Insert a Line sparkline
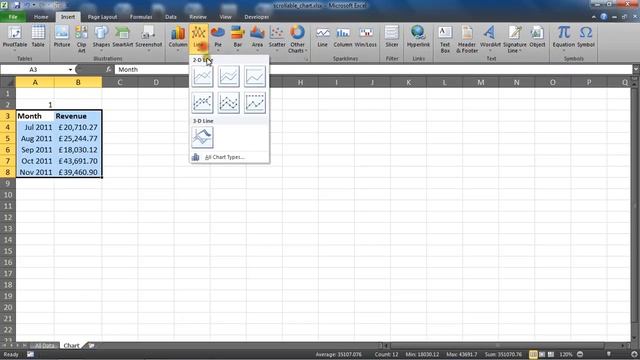 (322, 37)
